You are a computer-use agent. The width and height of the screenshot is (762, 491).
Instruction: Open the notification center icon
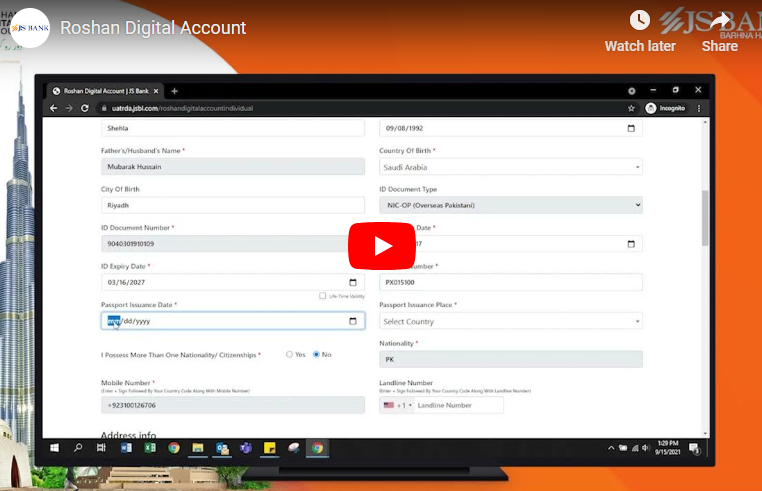click(x=694, y=448)
